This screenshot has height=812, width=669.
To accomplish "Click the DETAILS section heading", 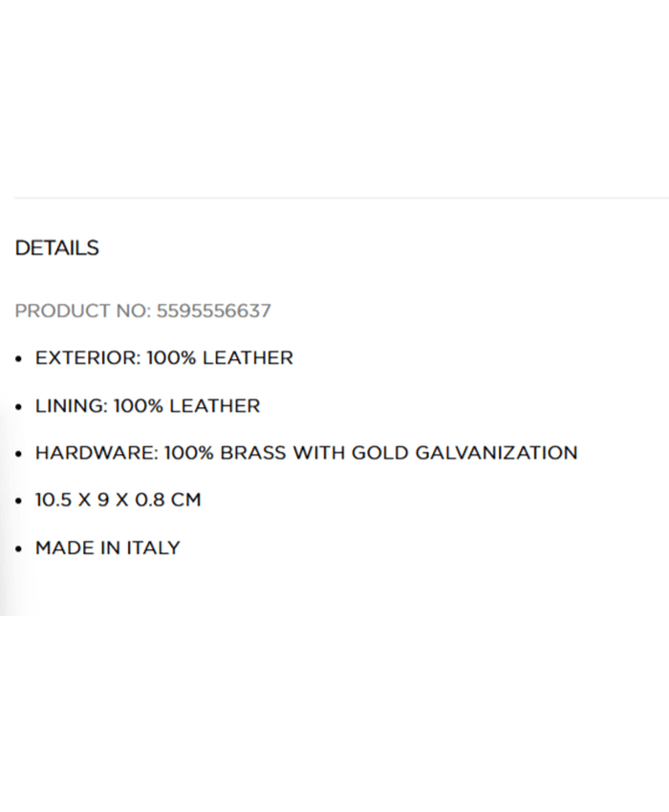I will [56, 248].
